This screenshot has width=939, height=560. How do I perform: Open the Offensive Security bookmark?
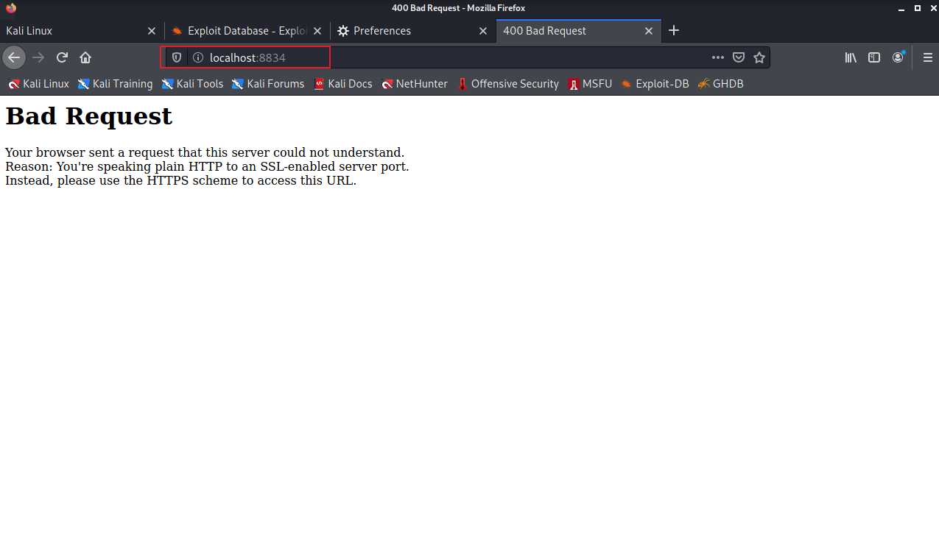click(x=508, y=84)
